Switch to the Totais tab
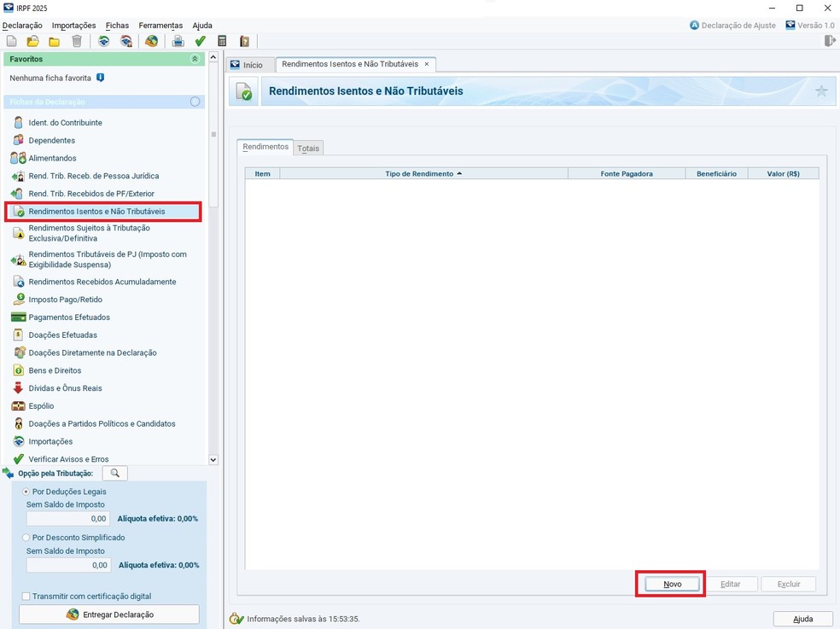The width and height of the screenshot is (840, 629). coord(308,149)
